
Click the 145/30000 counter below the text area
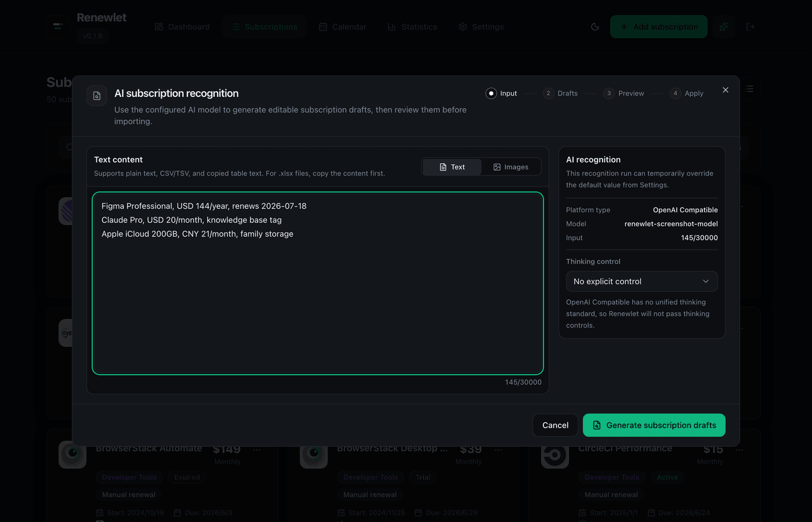tap(523, 382)
